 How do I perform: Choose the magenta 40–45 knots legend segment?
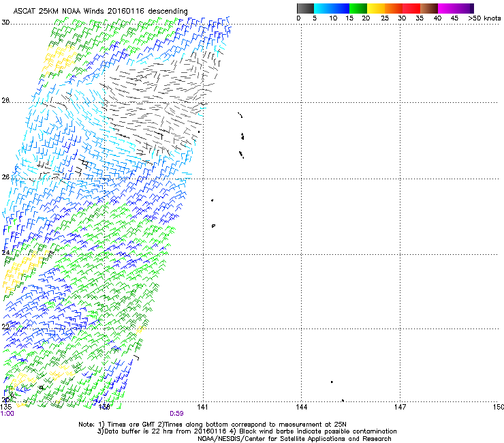447,8
